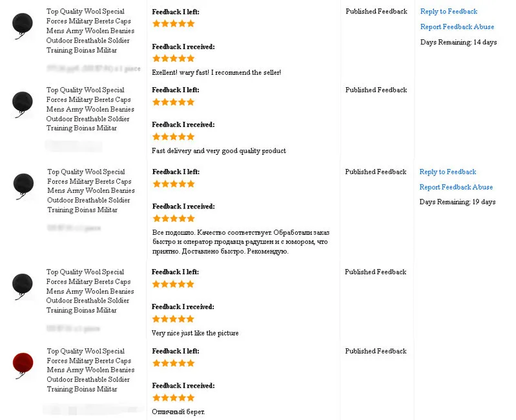The height and width of the screenshot is (420, 516).
Task: Click the stars above 'Exellent! wary fast!' comment
Action: [x=174, y=59]
